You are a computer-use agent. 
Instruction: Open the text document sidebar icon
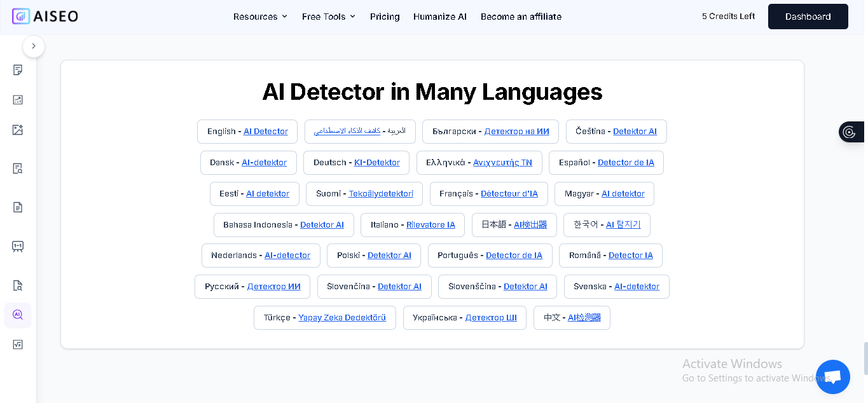(18, 207)
